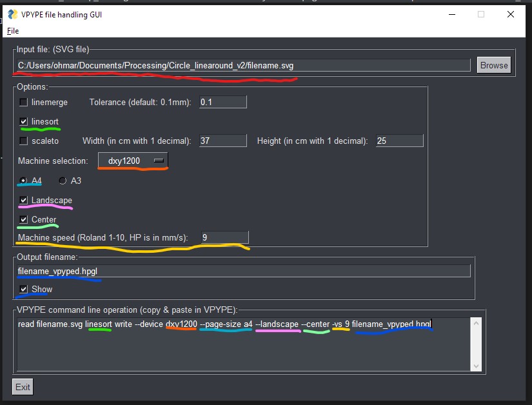Click the Width in cm field
Viewport: 532px width, 405px height.
coord(222,140)
